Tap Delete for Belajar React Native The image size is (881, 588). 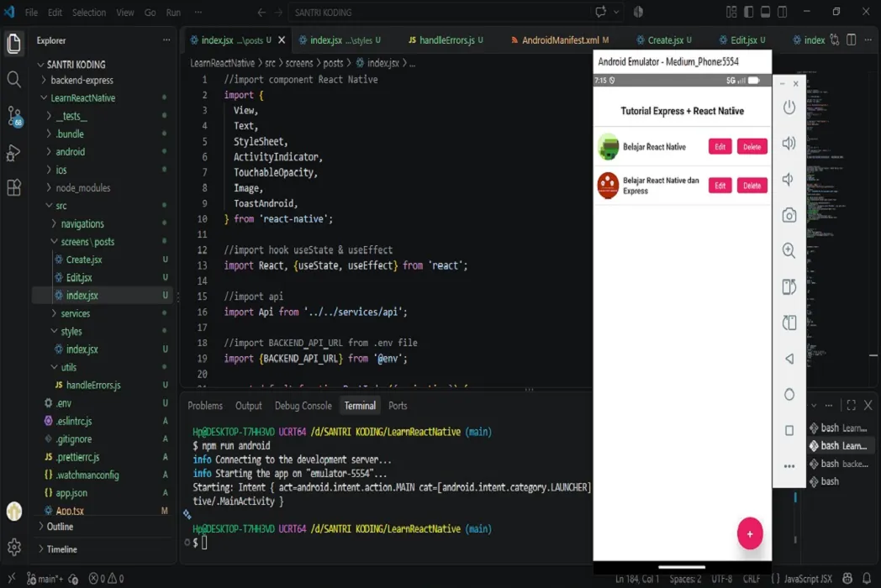coord(752,146)
